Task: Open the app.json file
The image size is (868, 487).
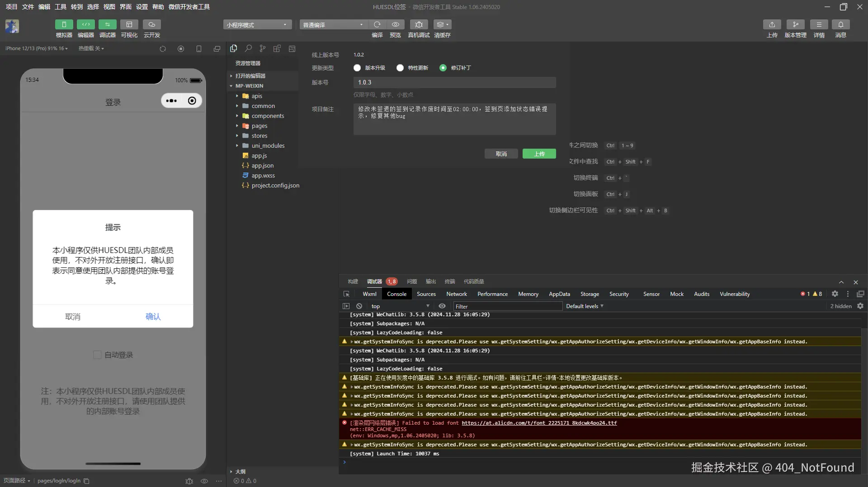Action: coord(262,166)
